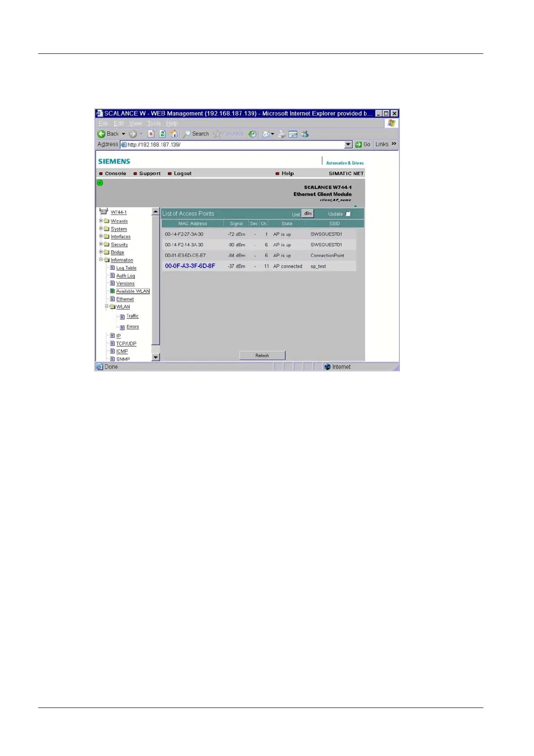Image resolution: width=534 pixels, height=756 pixels.
Task: Open Search from the browser toolbar
Action: point(196,134)
